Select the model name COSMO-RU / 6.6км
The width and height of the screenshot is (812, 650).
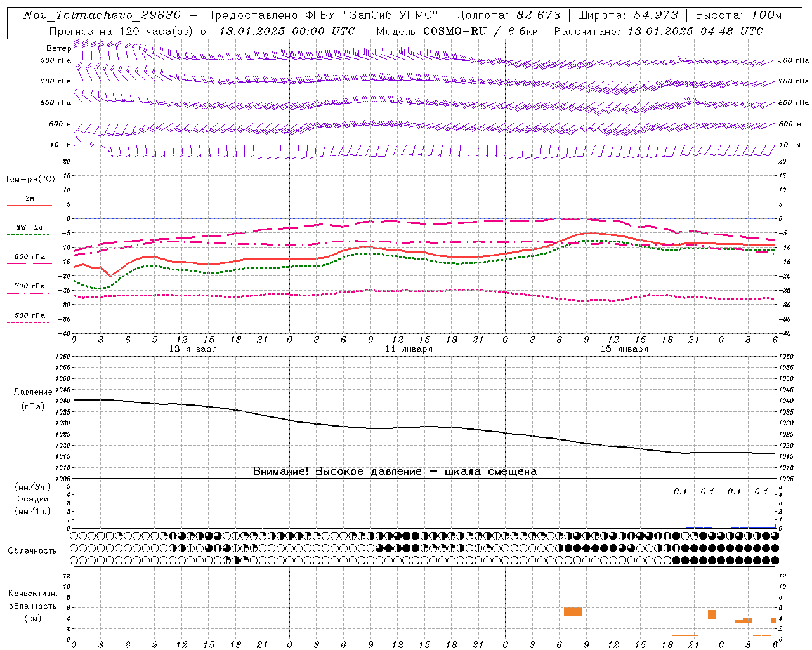480,31
